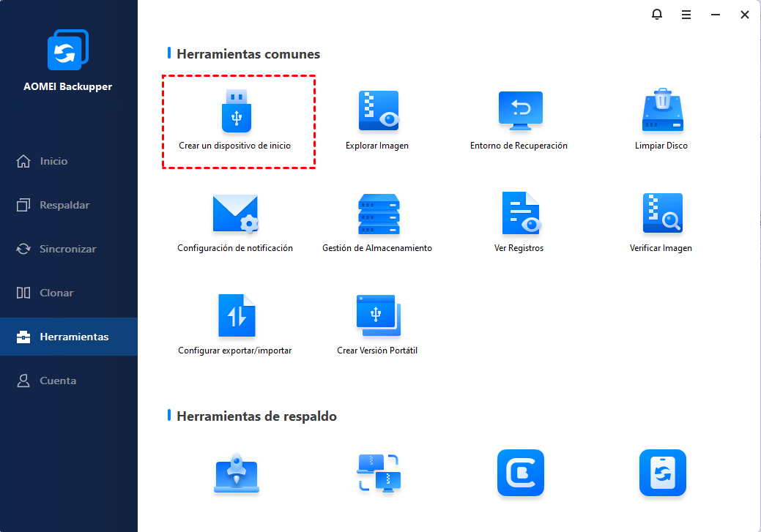
Task: Click 'Configuración de notificación' label
Action: [x=235, y=248]
